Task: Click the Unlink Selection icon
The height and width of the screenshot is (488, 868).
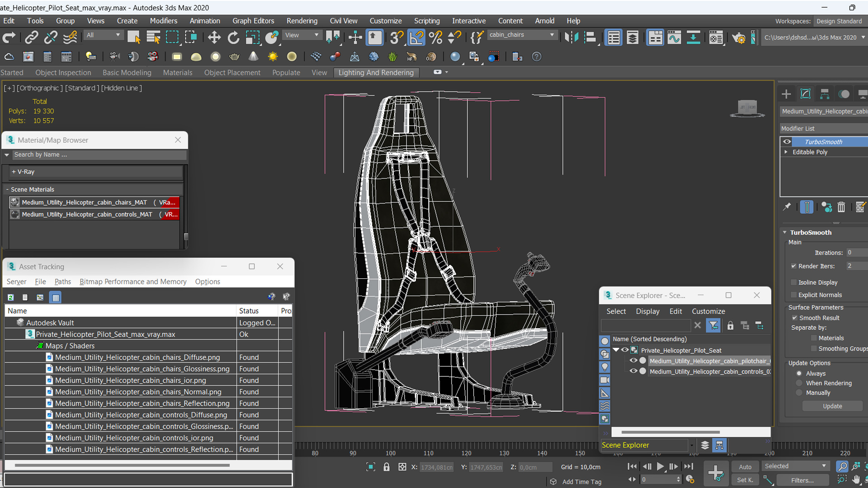Action: coord(50,38)
